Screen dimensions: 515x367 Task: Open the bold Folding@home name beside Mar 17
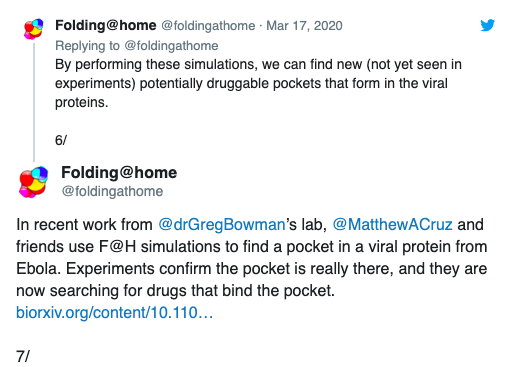tap(106, 25)
